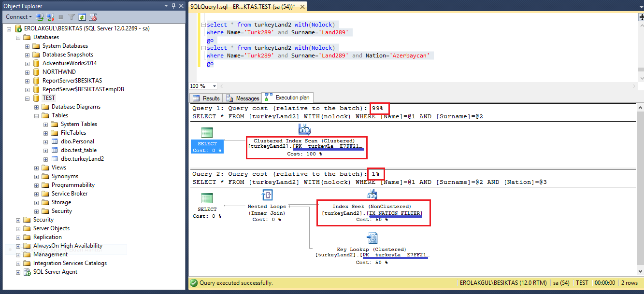This screenshot has width=644, height=294.
Task: Click the Filter funnel icon
Action: [72, 17]
